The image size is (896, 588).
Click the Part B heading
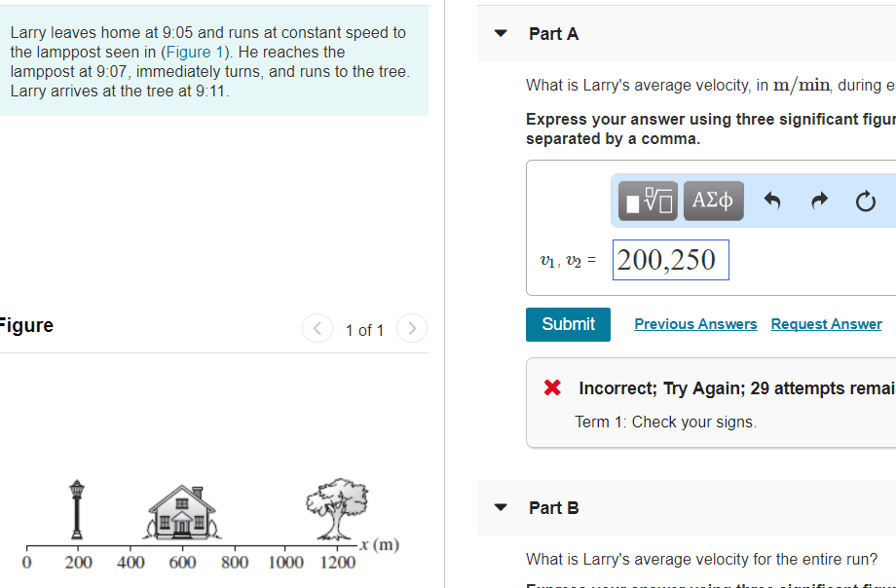553,507
